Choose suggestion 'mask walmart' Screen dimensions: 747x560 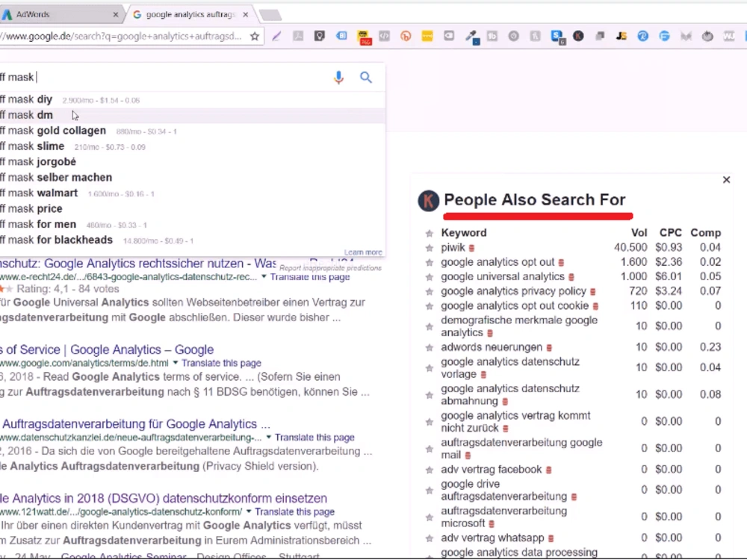(193, 193)
